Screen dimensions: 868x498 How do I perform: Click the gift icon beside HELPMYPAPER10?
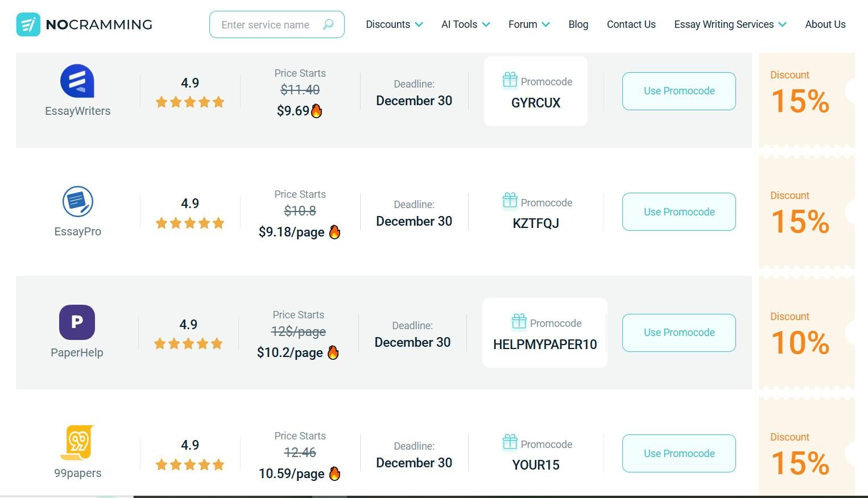tap(519, 321)
